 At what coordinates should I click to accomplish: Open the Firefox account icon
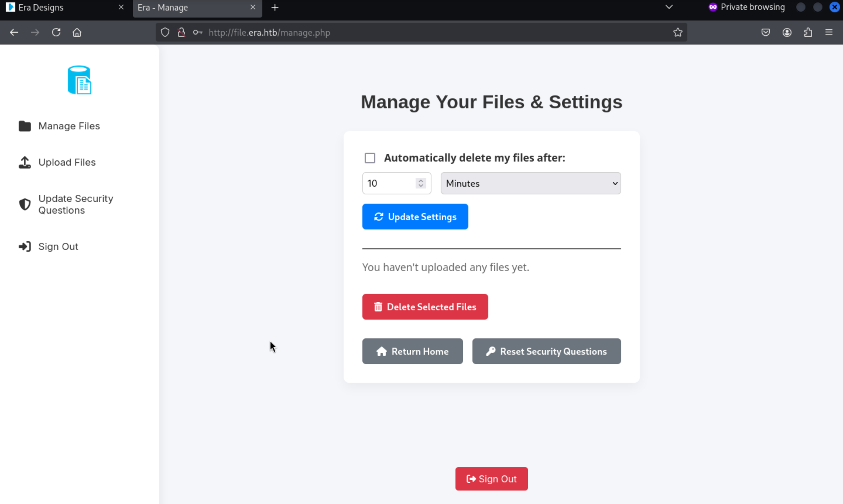(787, 32)
